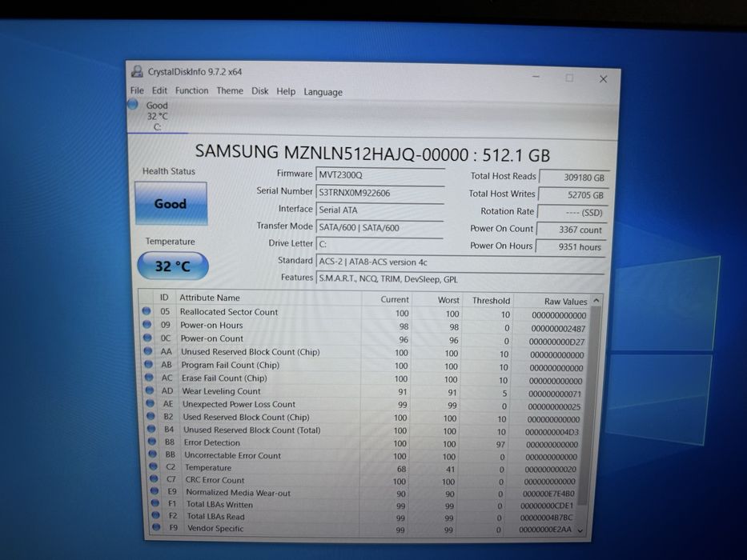Open the Function menu
This screenshot has height=560, width=747.
coord(191,90)
